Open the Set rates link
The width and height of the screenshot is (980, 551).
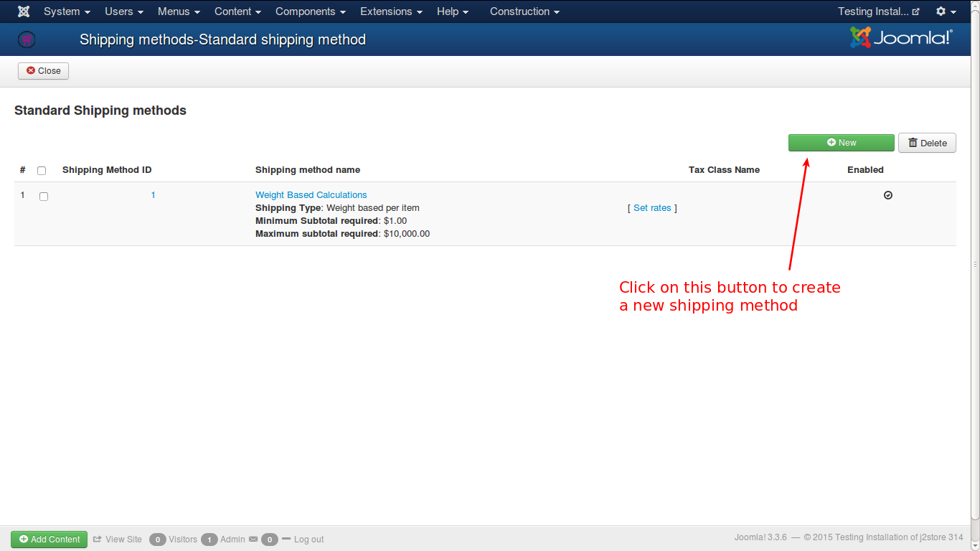click(x=652, y=208)
